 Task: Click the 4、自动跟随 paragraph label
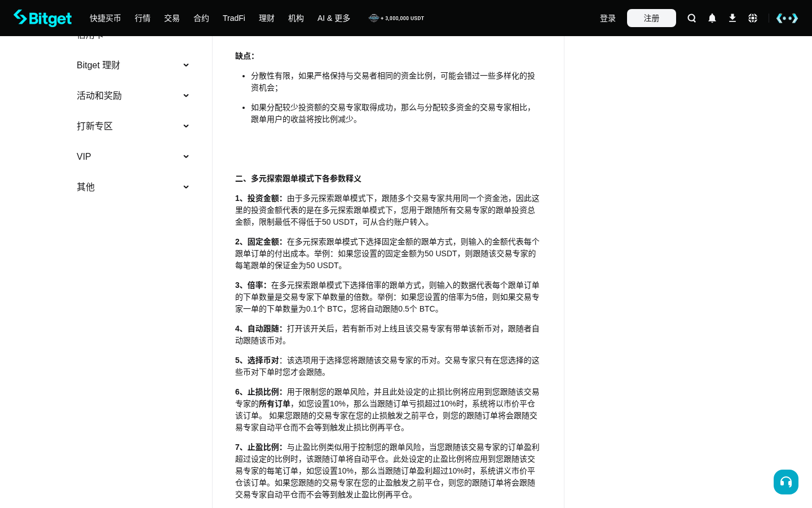[259, 329]
